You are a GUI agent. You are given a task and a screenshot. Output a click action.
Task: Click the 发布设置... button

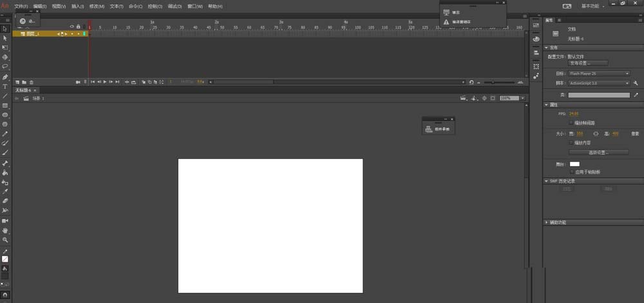click(588, 63)
